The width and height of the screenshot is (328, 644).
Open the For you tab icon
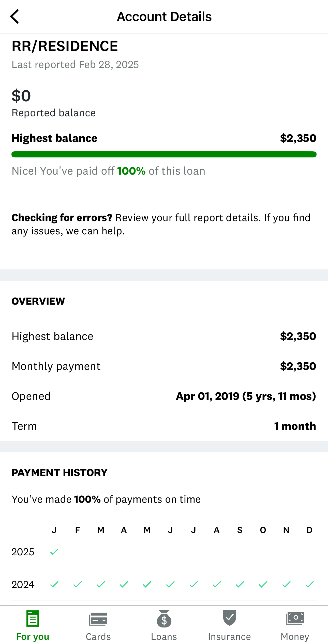tap(33, 618)
